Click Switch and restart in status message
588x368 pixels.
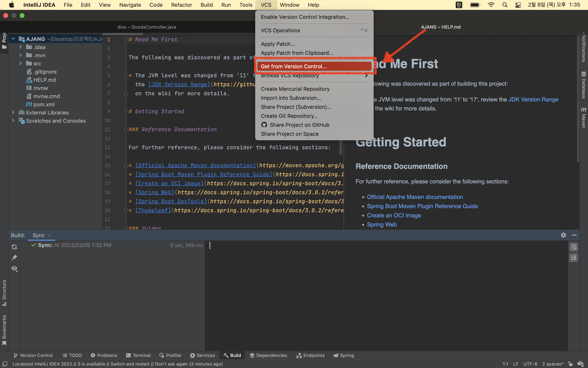click(130, 364)
